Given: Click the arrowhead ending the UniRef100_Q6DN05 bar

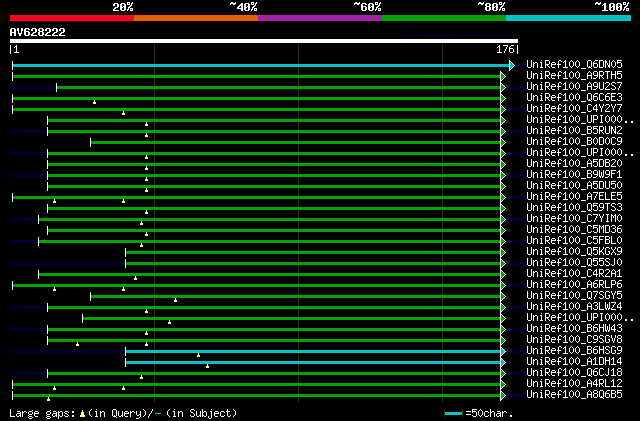Looking at the screenshot, I should (511, 65).
